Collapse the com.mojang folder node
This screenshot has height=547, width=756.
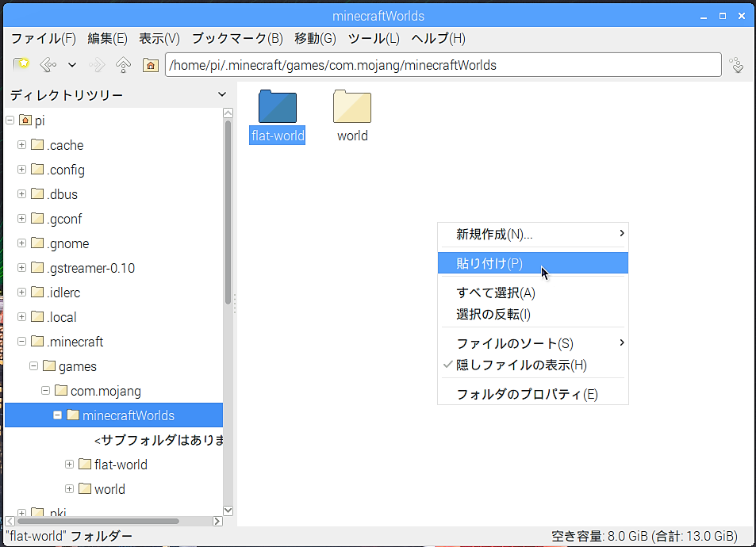click(45, 390)
